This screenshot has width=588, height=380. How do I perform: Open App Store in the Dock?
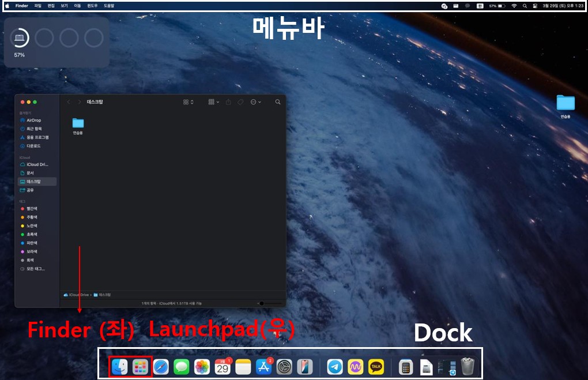(263, 367)
